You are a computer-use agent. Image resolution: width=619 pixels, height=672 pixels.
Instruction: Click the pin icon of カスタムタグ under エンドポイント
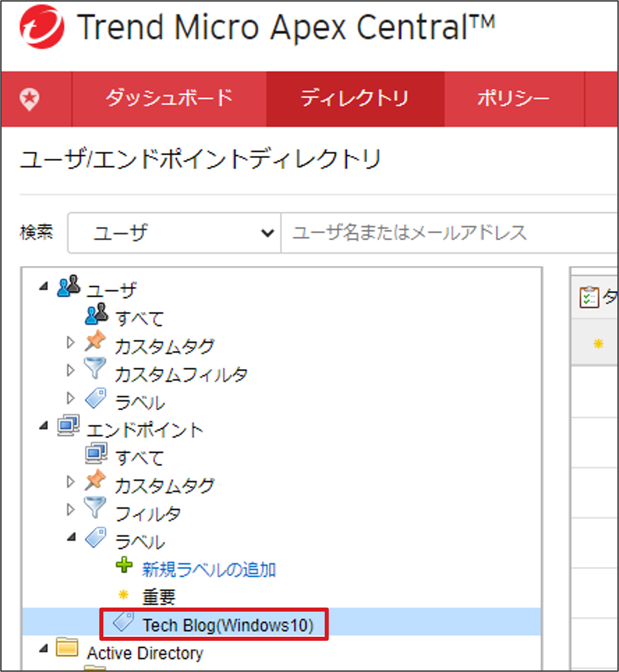tap(95, 481)
